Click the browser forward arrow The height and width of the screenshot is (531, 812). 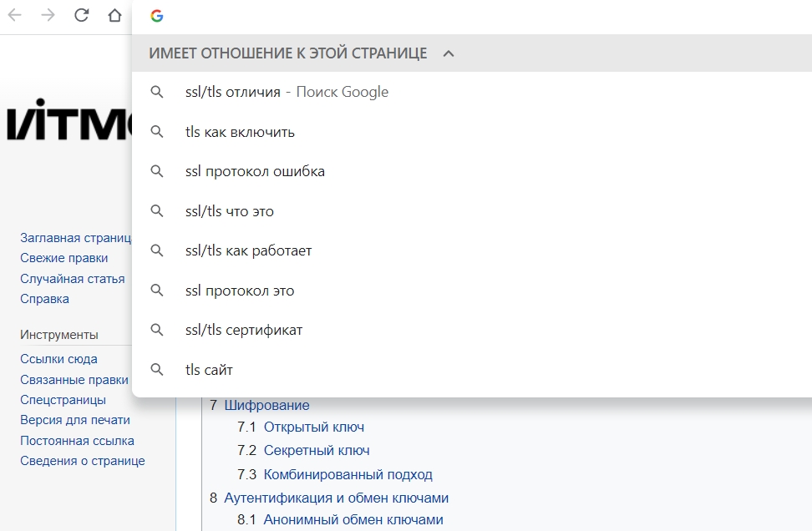click(x=48, y=16)
